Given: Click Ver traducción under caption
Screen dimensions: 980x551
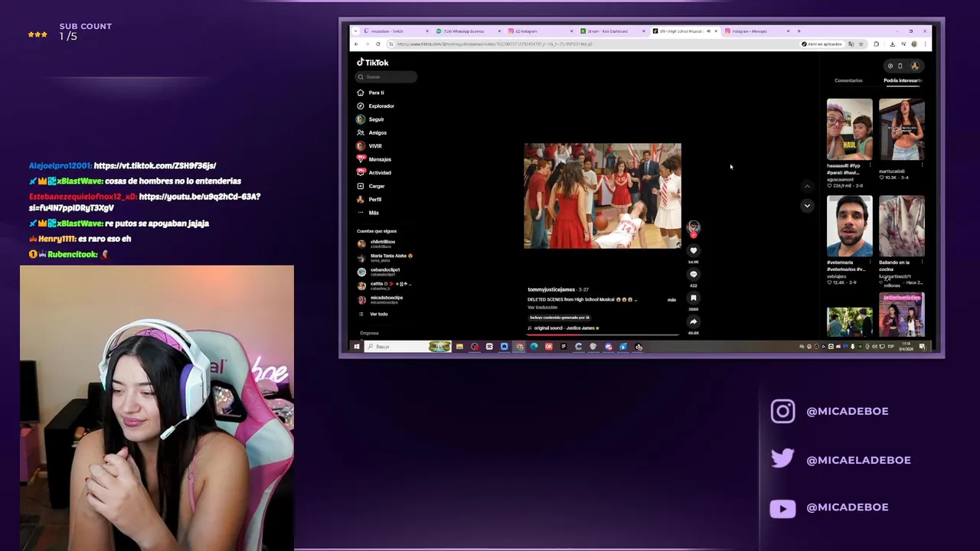Looking at the screenshot, I should [542, 308].
